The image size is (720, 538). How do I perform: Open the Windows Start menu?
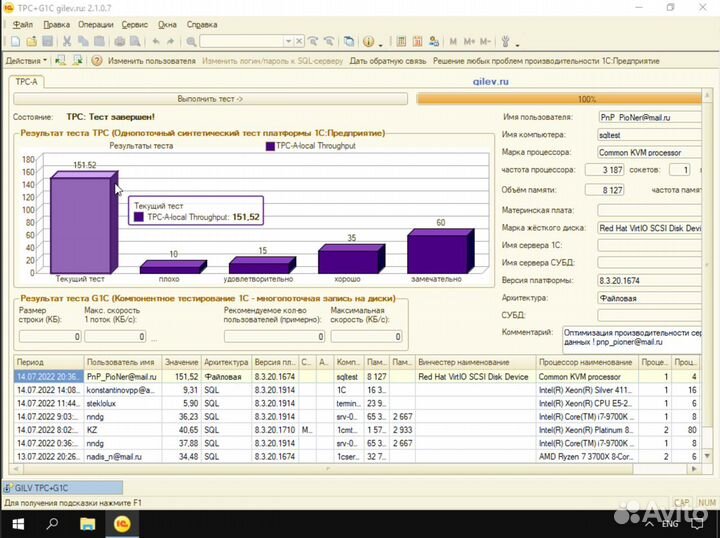click(19, 523)
